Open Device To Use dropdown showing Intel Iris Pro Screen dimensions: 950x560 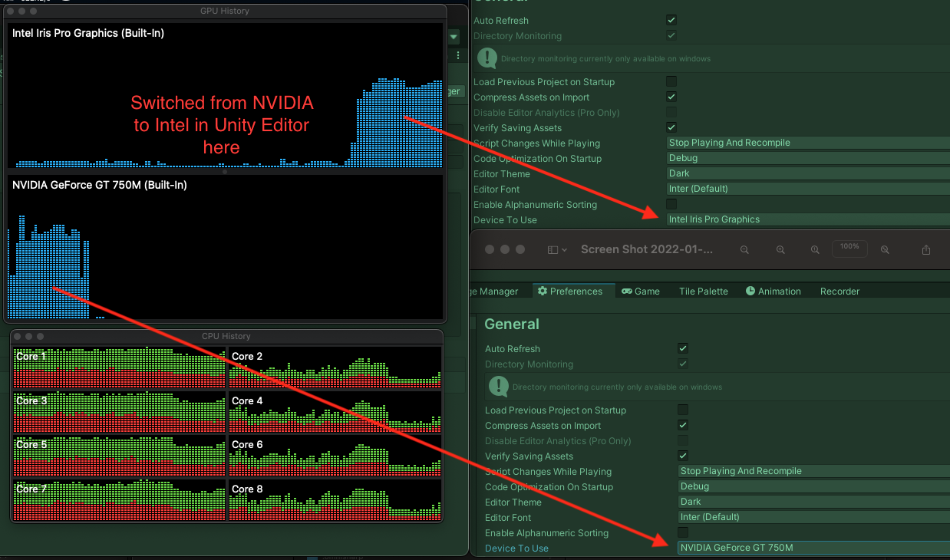[x=808, y=219]
